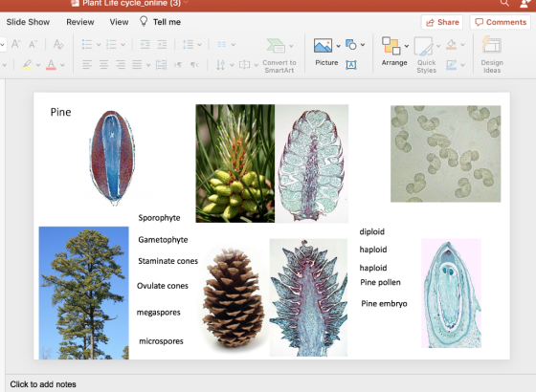Apply numbered list formatting

[x=111, y=44]
